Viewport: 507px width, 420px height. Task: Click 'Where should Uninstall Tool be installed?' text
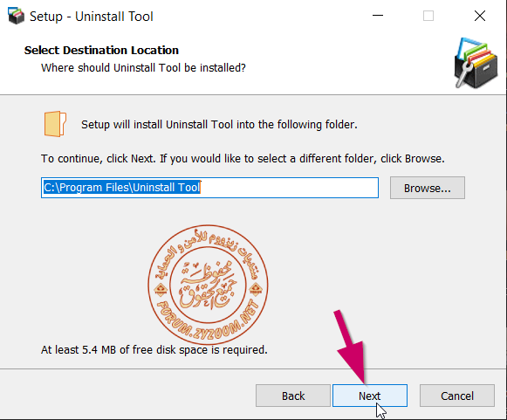point(143,68)
